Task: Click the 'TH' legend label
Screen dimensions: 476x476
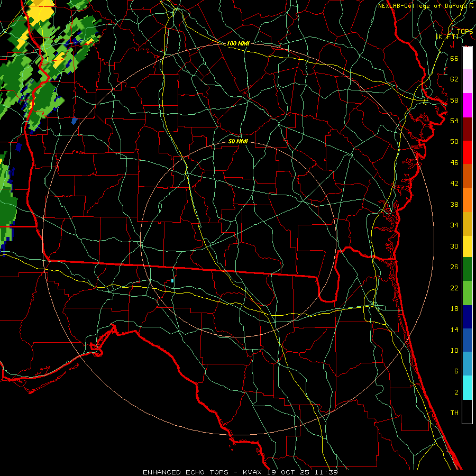Action: point(454,413)
